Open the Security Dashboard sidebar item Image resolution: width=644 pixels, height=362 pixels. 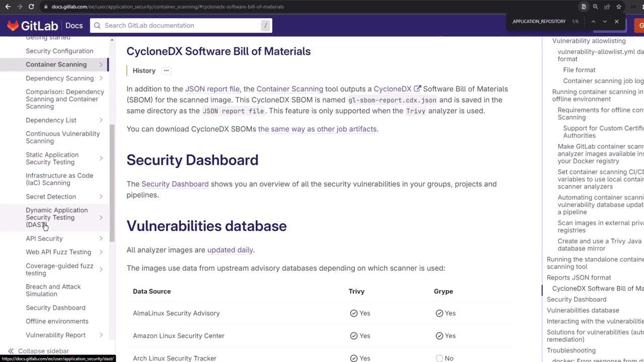(55, 308)
